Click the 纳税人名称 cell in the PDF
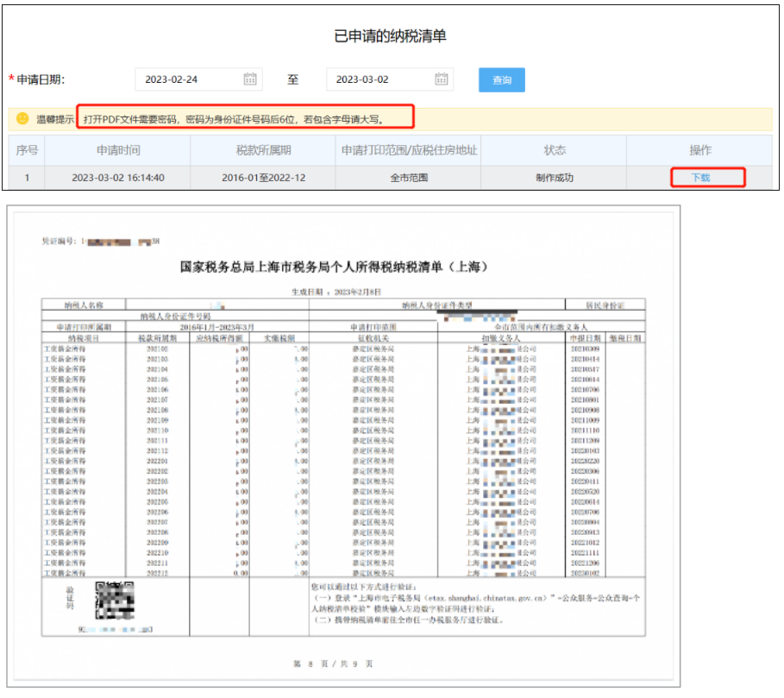Viewport: 784px width, 698px height. [x=84, y=305]
